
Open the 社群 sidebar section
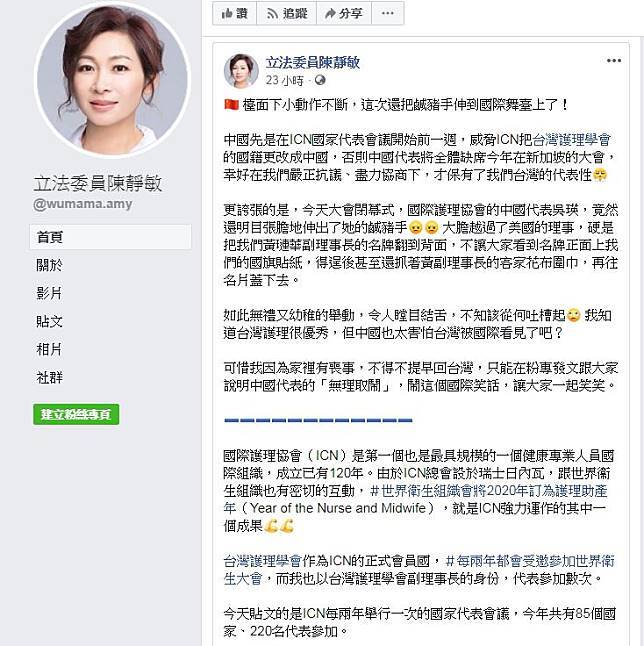49,377
